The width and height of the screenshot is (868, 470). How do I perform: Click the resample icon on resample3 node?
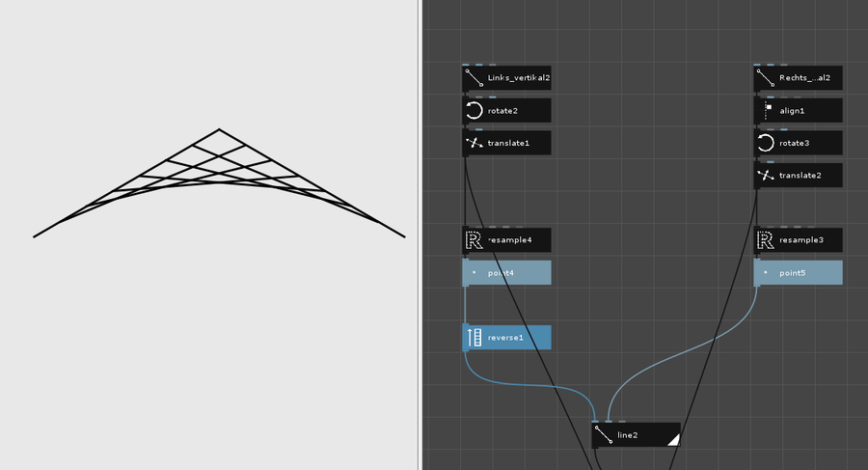(x=766, y=240)
